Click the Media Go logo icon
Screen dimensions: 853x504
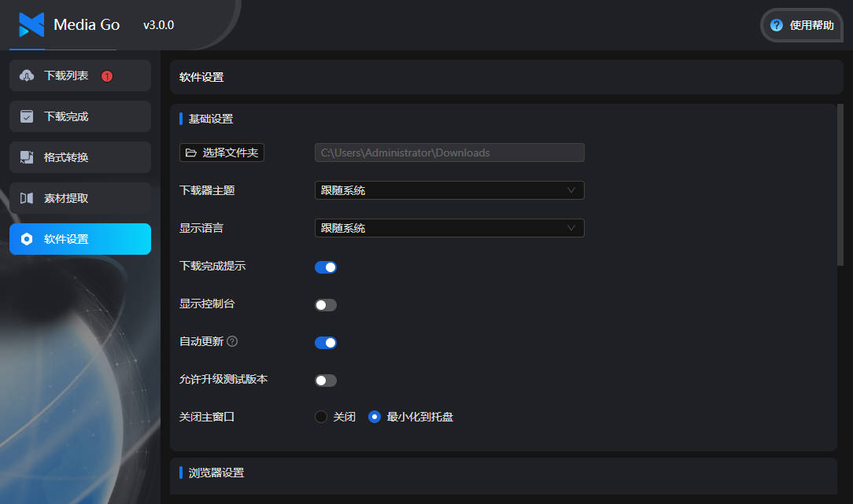pos(31,24)
